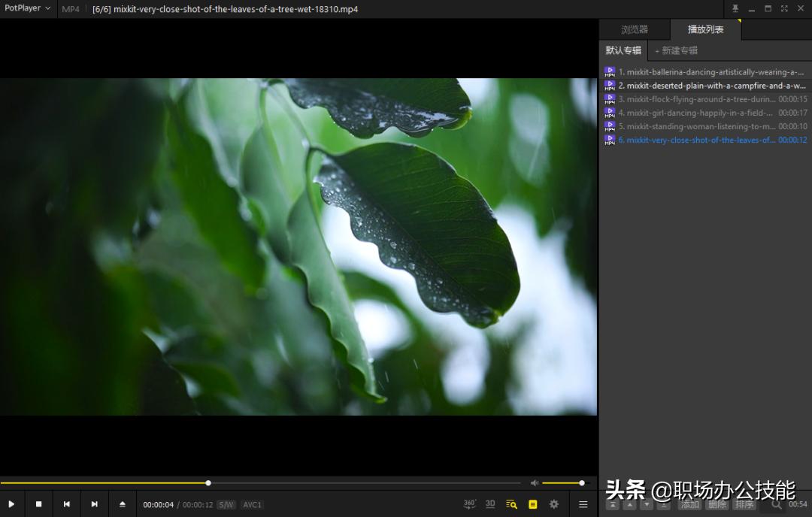Click the playlist search icon in bottom toolbar

(511, 504)
